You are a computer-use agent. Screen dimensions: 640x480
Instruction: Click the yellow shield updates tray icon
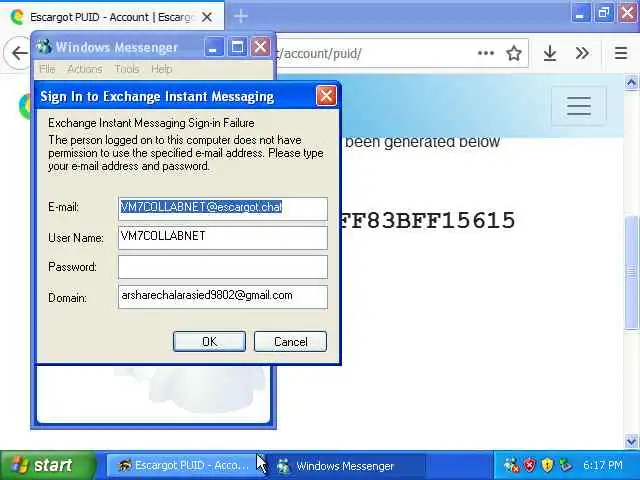click(x=547, y=465)
